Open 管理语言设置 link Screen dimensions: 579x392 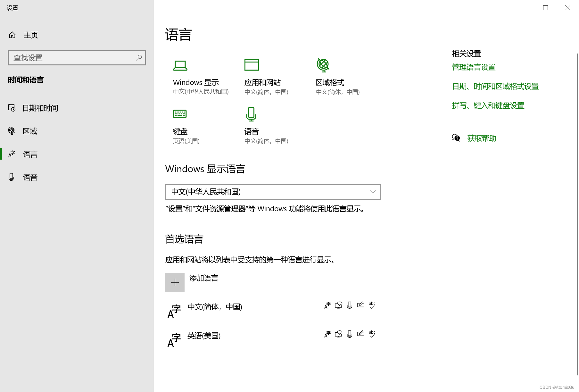[474, 67]
